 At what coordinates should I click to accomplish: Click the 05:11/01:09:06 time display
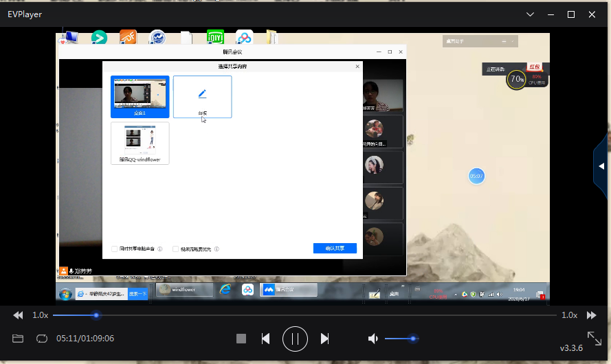(85, 339)
